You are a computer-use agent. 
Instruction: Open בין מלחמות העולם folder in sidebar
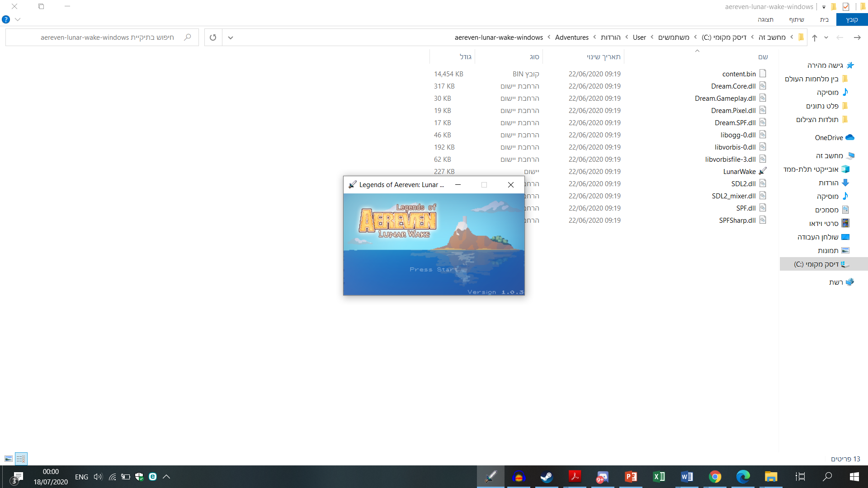(x=816, y=79)
